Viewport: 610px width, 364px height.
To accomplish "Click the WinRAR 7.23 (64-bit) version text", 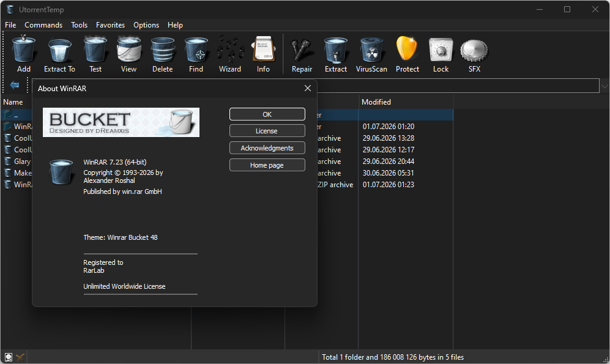I will (115, 162).
